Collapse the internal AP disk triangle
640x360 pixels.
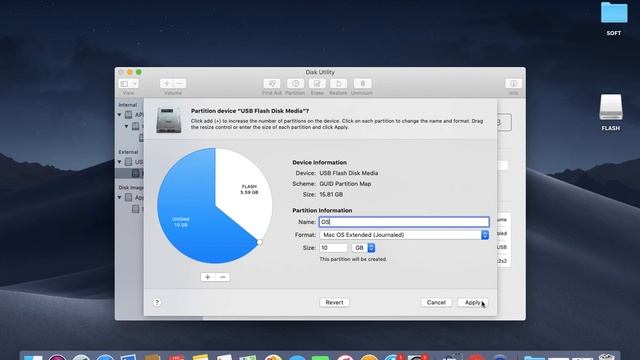coord(120,115)
